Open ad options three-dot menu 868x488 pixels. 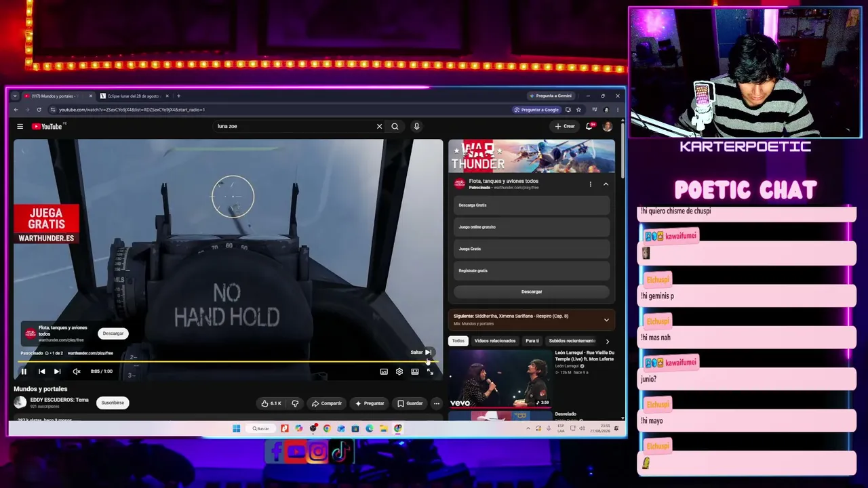click(x=590, y=184)
